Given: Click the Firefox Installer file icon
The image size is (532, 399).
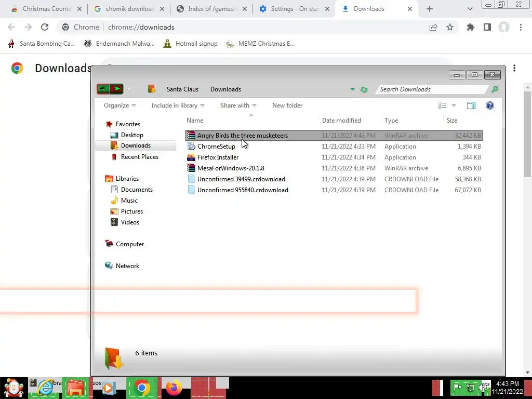Looking at the screenshot, I should (191, 157).
